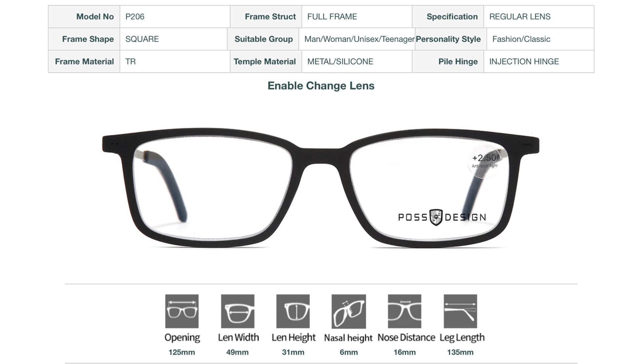Click the Enable Change Lens heading
The height and width of the screenshot is (364, 643).
[x=321, y=86]
